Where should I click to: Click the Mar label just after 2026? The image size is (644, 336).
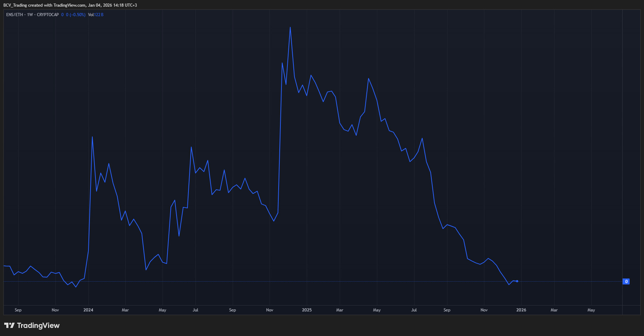click(x=554, y=310)
